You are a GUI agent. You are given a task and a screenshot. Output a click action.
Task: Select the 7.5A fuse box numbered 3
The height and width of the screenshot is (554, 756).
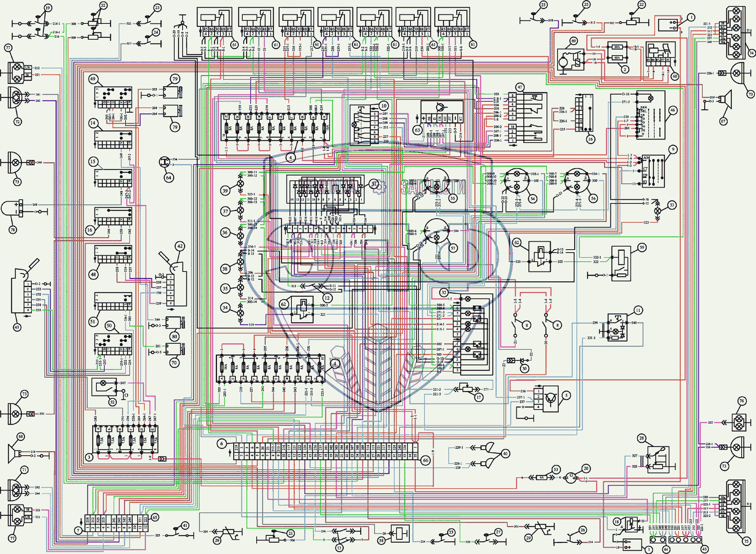pos(125,440)
